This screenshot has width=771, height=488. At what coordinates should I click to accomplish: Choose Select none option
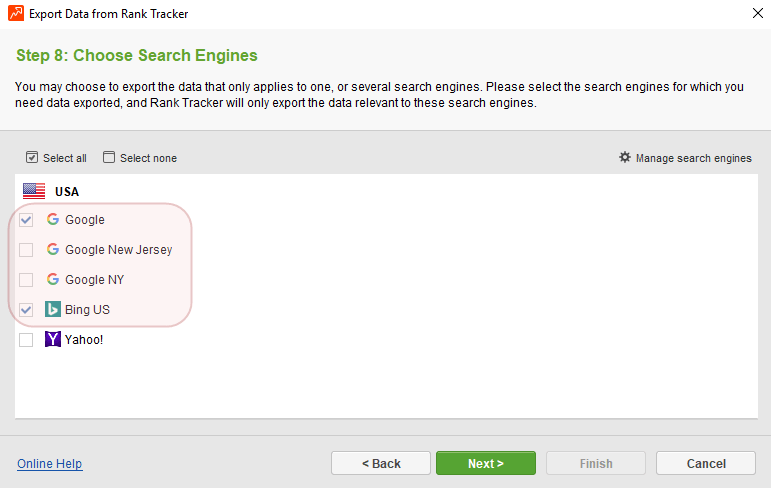[x=140, y=158]
